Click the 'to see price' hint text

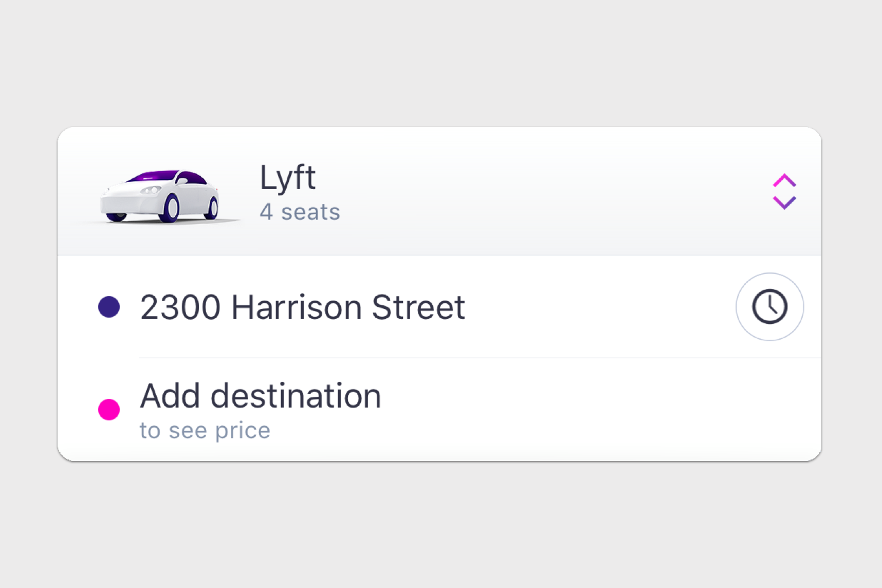point(205,431)
